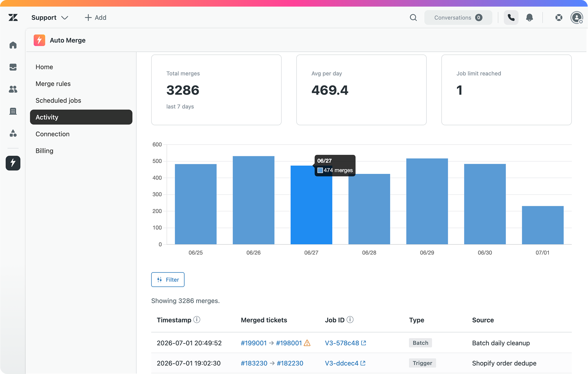This screenshot has width=588, height=374.
Task: Click timestamp 2026-07-01 20:49:52
Action: click(189, 343)
